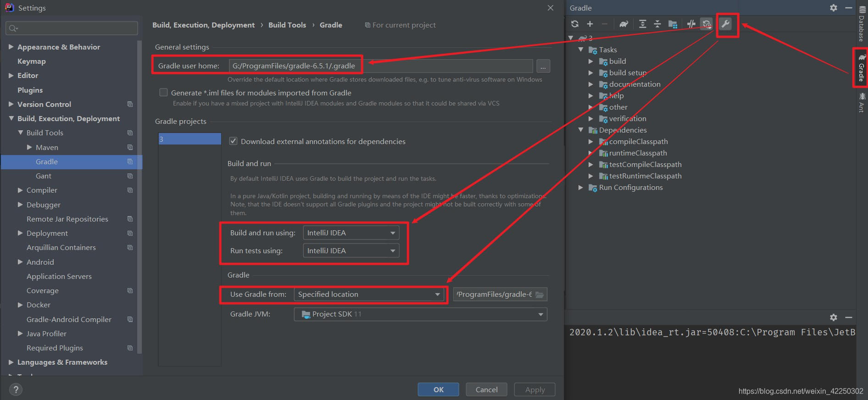The height and width of the screenshot is (400, 868).
Task: Toggle the execute-tasks-on-sync icon
Action: click(x=707, y=24)
